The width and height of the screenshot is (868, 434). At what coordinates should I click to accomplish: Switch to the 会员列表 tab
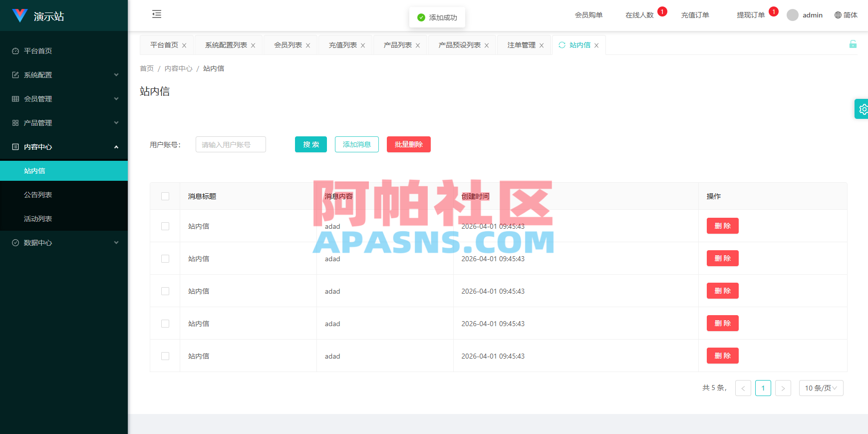coord(288,45)
